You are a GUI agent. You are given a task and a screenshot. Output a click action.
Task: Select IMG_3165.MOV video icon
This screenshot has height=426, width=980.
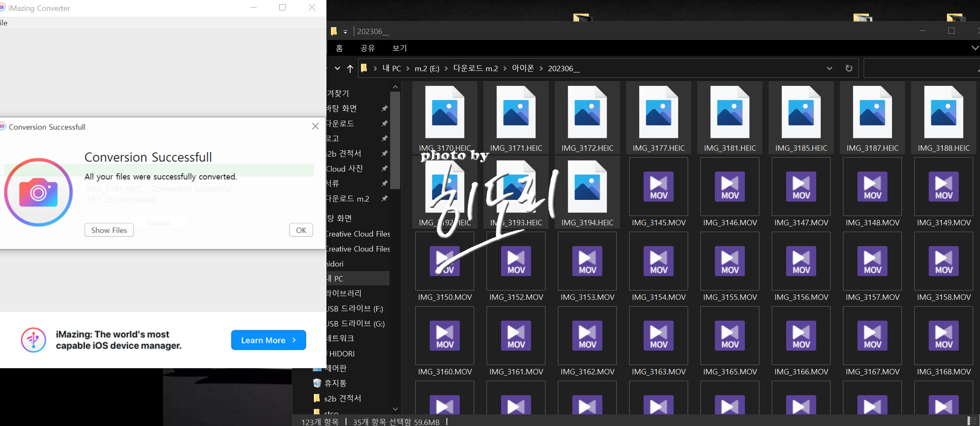click(730, 336)
